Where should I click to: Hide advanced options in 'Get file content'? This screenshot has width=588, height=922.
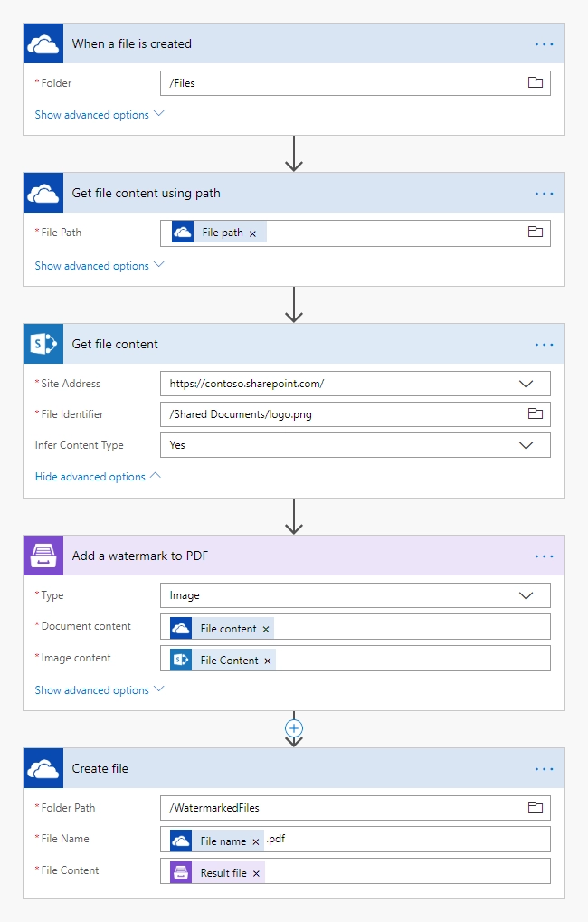pyautogui.click(x=98, y=476)
